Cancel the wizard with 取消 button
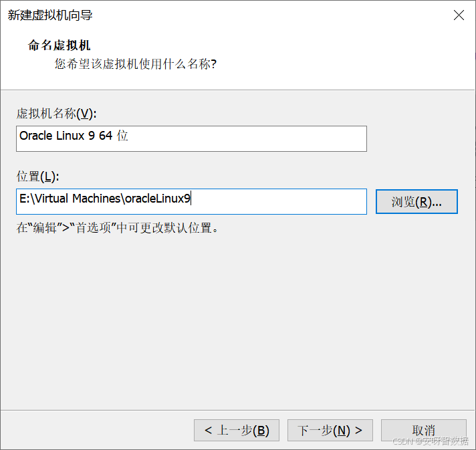Screen dimensions: 476x450 [423, 430]
